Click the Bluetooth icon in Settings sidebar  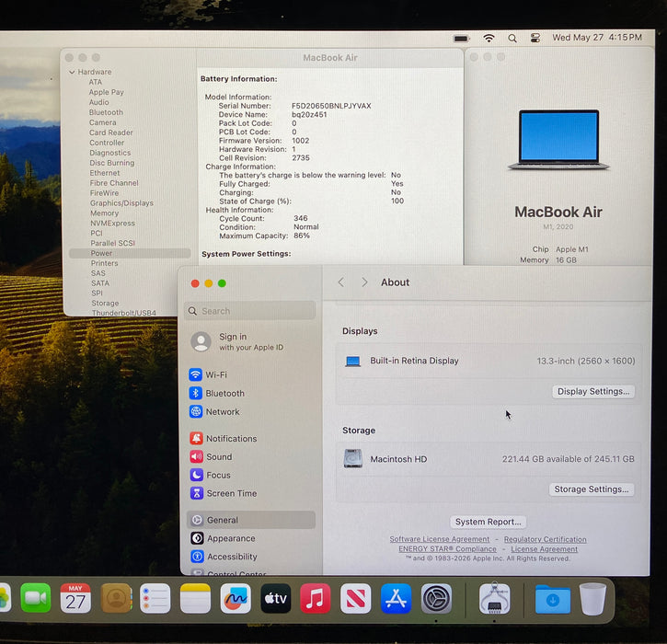[196, 393]
